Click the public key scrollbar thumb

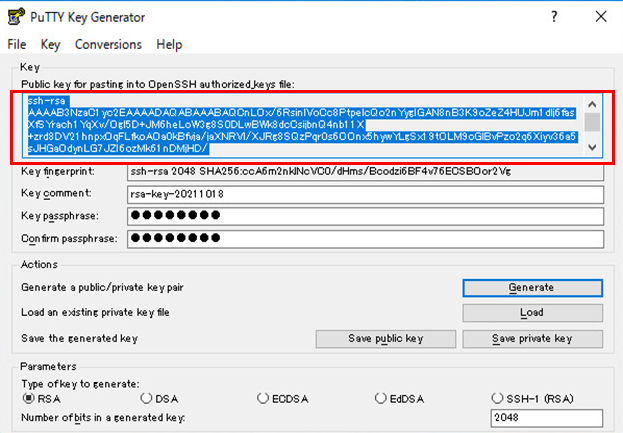[x=592, y=122]
